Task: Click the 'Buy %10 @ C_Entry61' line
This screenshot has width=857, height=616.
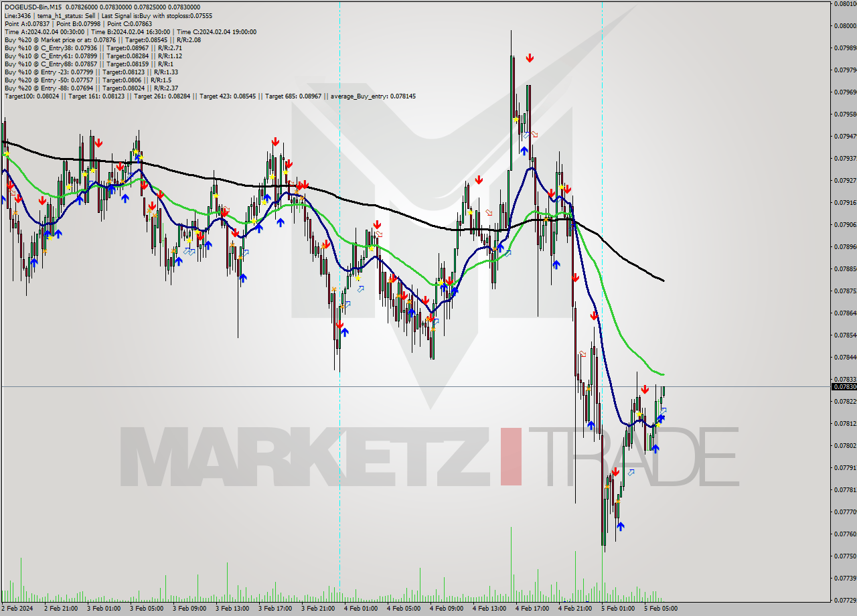Action: pyautogui.click(x=93, y=56)
